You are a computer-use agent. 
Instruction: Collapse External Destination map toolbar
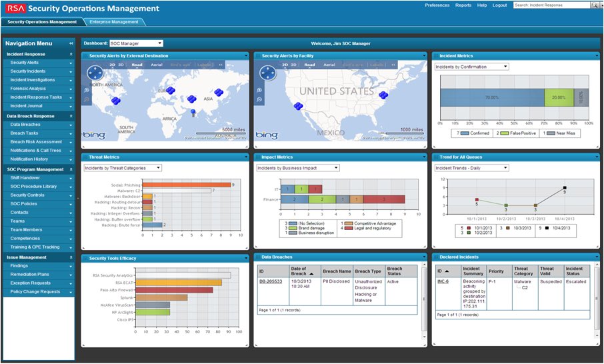click(x=221, y=65)
